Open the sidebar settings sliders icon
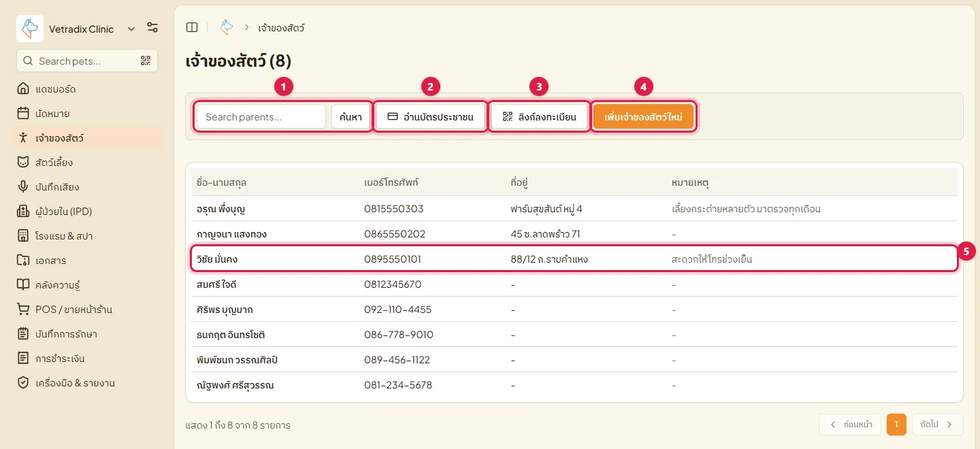980x449 pixels. 152,28
